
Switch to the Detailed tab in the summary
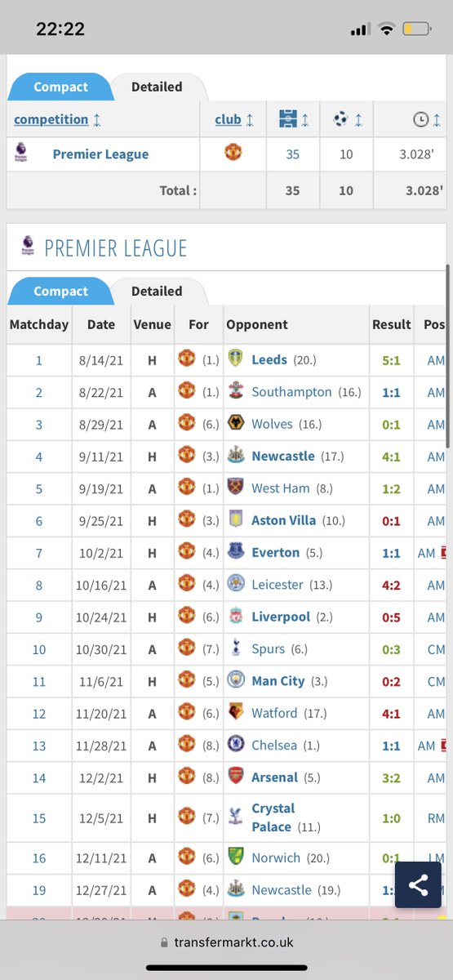pos(157,87)
